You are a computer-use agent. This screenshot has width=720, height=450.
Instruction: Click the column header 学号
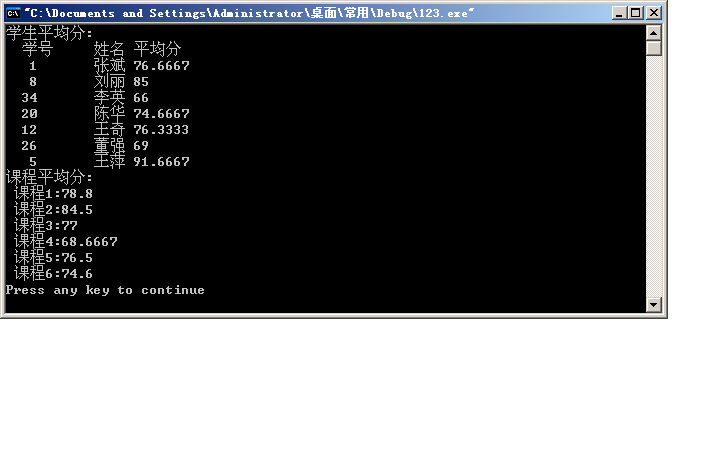[x=37, y=49]
